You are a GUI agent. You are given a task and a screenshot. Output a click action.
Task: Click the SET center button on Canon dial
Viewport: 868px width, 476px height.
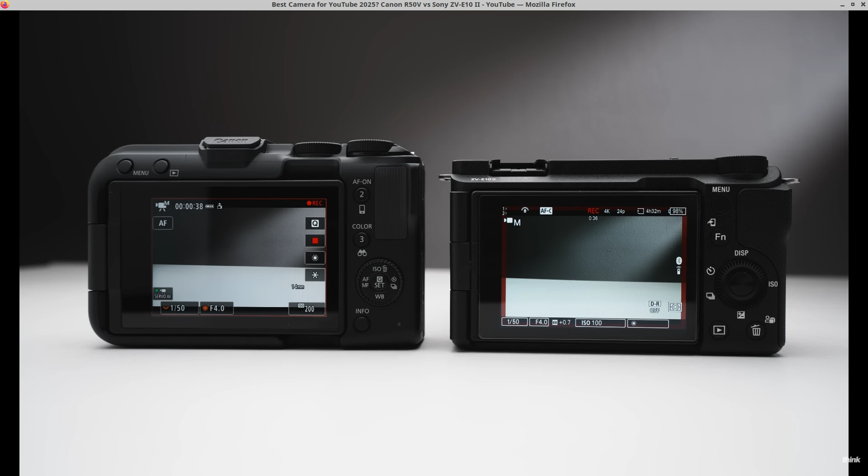click(380, 282)
